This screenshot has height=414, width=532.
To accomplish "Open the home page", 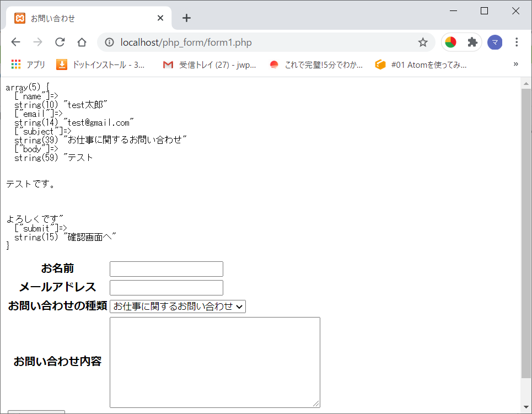I will (x=82, y=42).
